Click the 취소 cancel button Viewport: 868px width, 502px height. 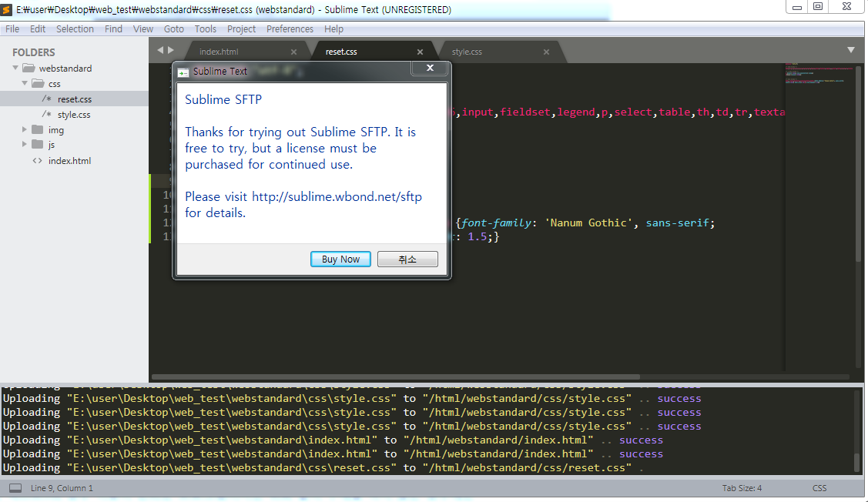[407, 259]
